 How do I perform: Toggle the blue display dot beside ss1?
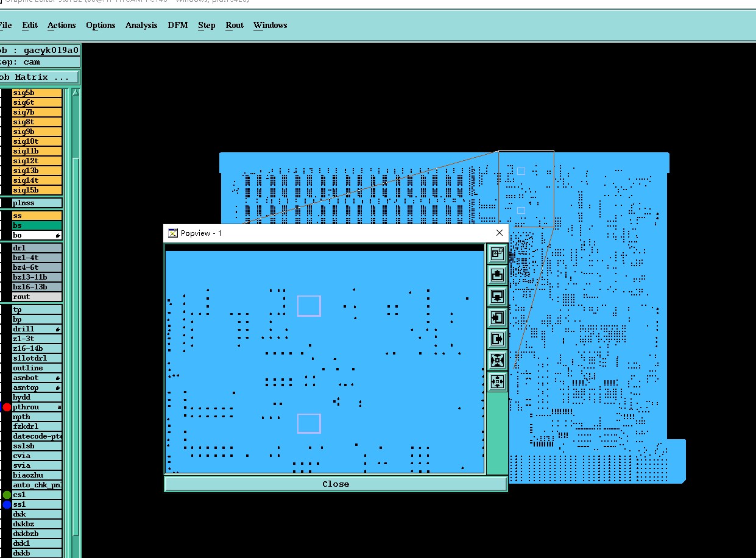coord(7,504)
